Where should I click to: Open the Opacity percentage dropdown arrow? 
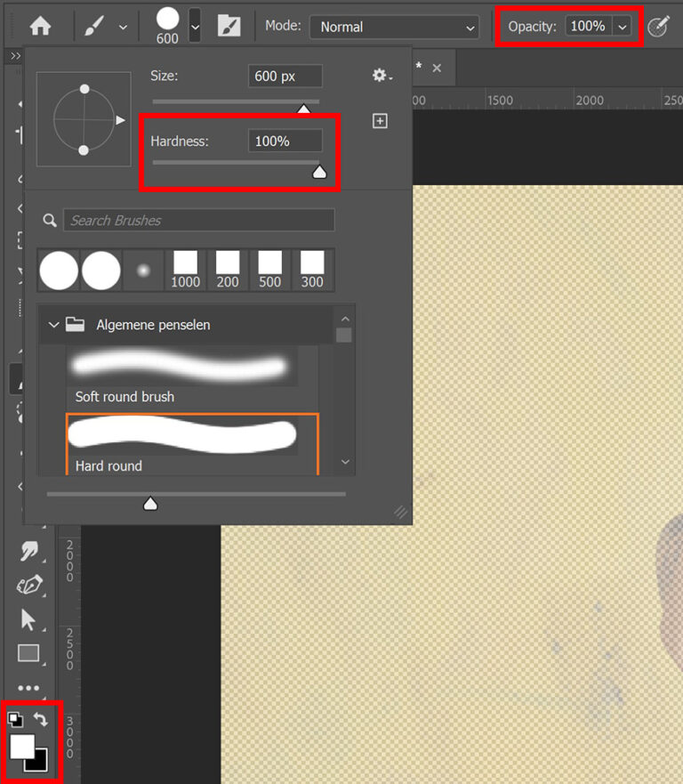tap(623, 27)
